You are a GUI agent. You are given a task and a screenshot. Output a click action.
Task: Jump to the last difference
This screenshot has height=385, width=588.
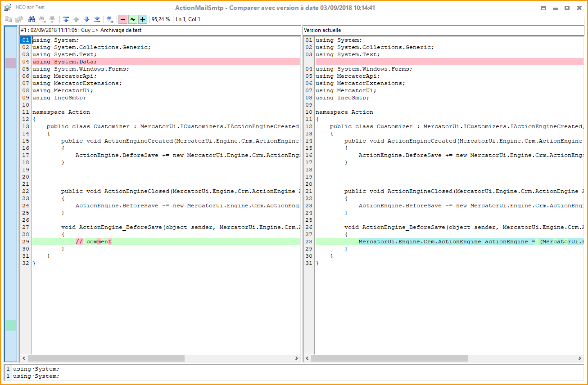(97, 19)
